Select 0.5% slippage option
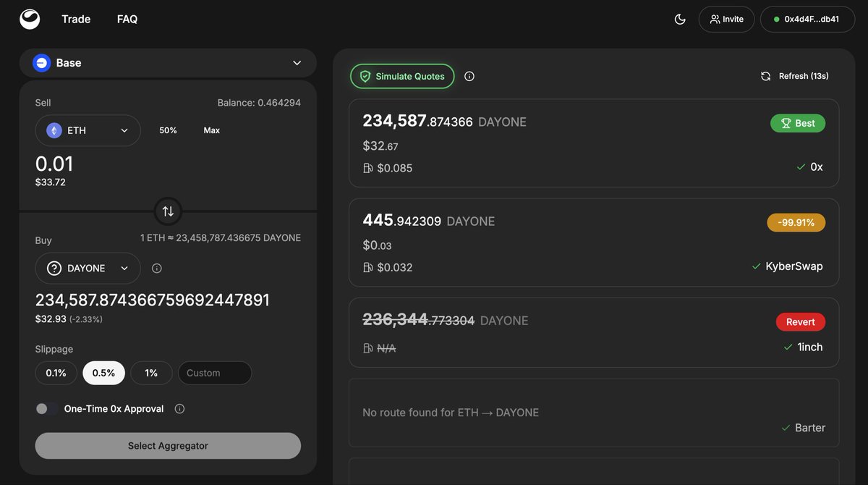Screen dimensions: 868x485 [103, 373]
